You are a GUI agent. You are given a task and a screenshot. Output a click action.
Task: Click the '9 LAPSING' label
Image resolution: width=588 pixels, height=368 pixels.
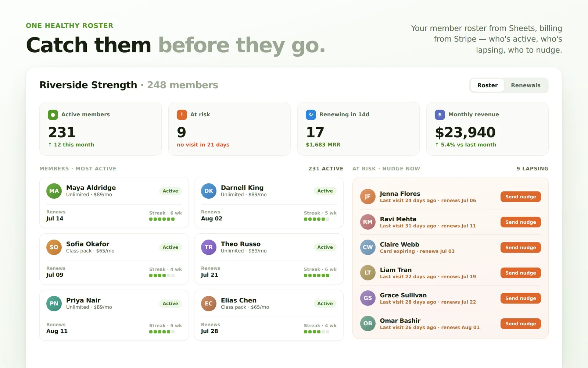pos(533,169)
